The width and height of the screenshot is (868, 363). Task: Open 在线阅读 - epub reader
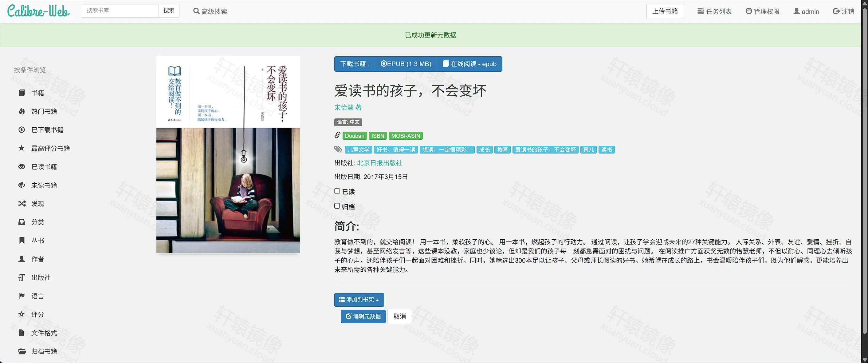(469, 64)
